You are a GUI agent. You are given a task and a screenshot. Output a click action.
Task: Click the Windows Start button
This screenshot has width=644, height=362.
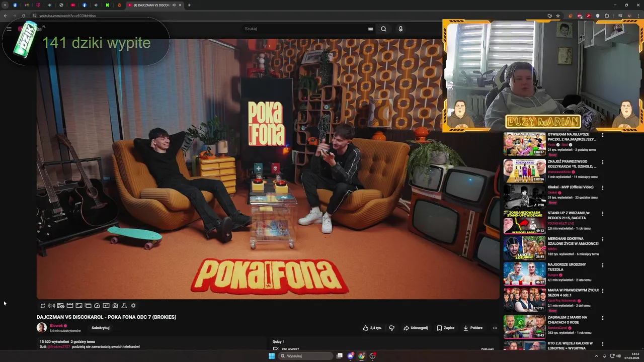[x=272, y=356]
